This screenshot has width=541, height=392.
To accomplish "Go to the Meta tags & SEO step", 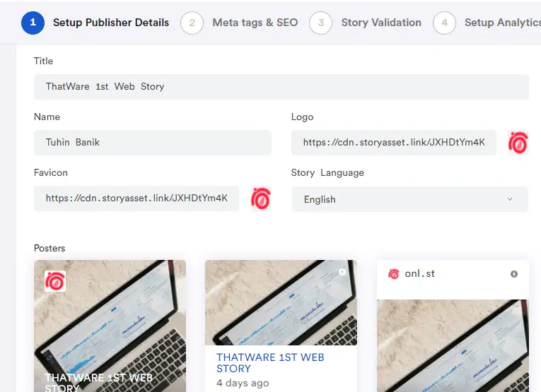I will point(255,23).
